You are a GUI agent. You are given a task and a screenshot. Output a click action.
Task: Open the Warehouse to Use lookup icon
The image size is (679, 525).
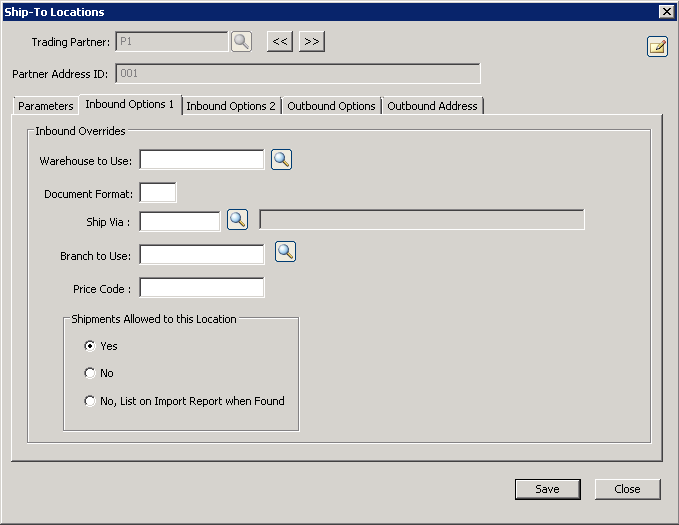coord(281,159)
